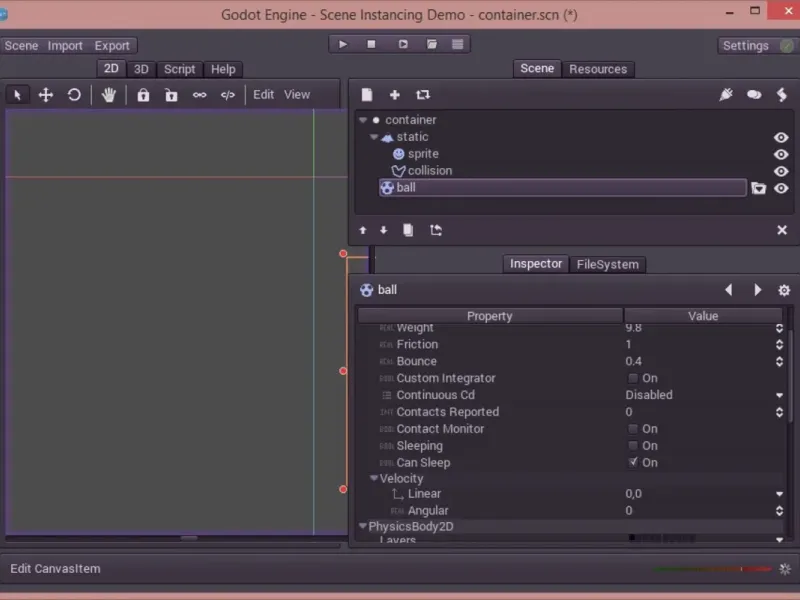Uncheck the Can Sleep checkbox

coord(633,462)
